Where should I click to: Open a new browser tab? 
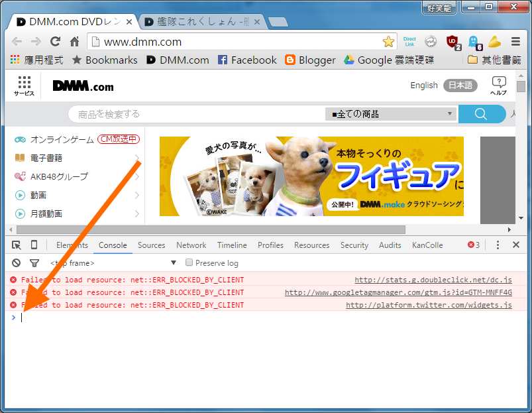click(x=278, y=23)
